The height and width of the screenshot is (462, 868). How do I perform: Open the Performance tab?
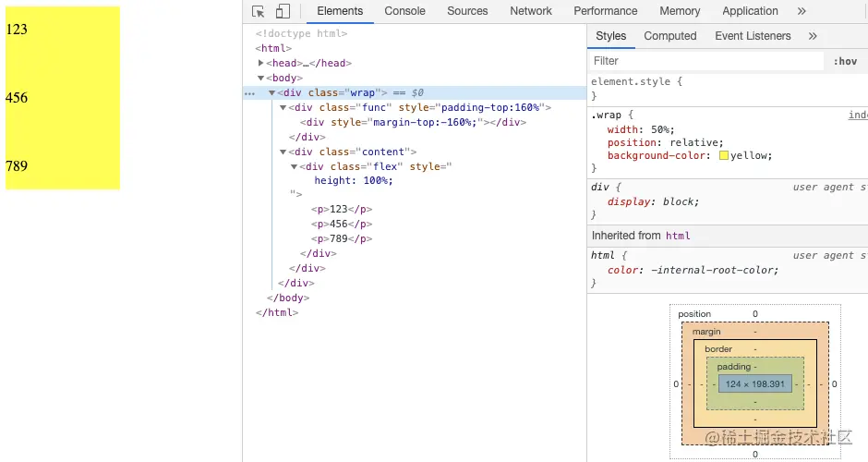click(606, 11)
